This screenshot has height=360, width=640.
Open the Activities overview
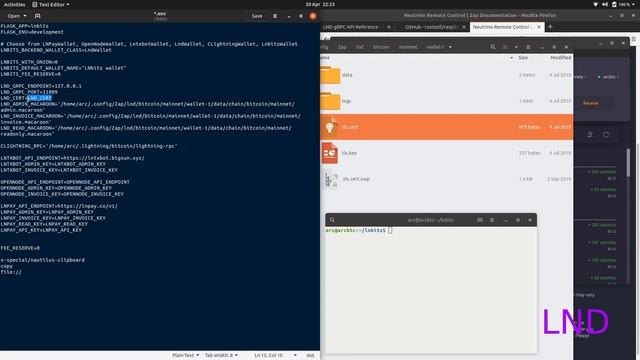tap(14, 4)
